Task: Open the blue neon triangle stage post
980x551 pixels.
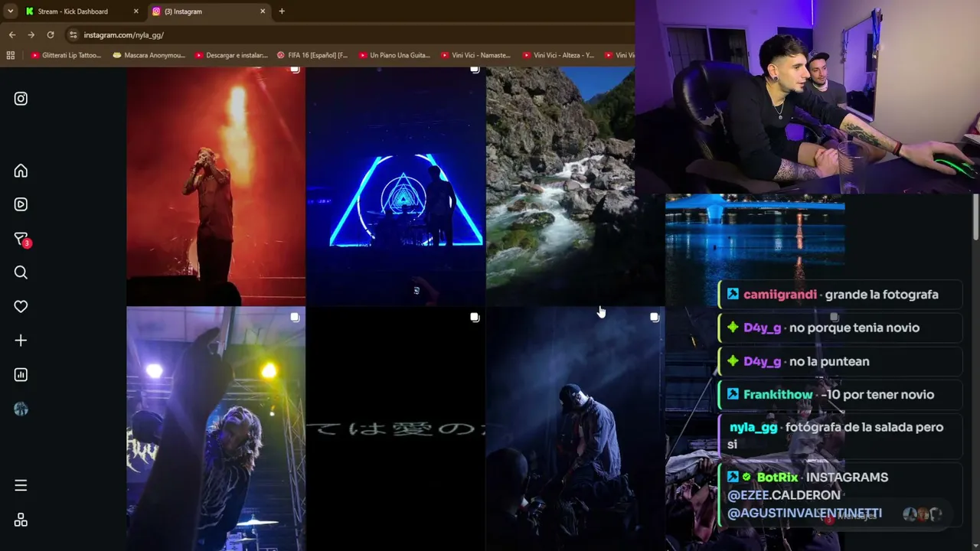Action: point(396,186)
